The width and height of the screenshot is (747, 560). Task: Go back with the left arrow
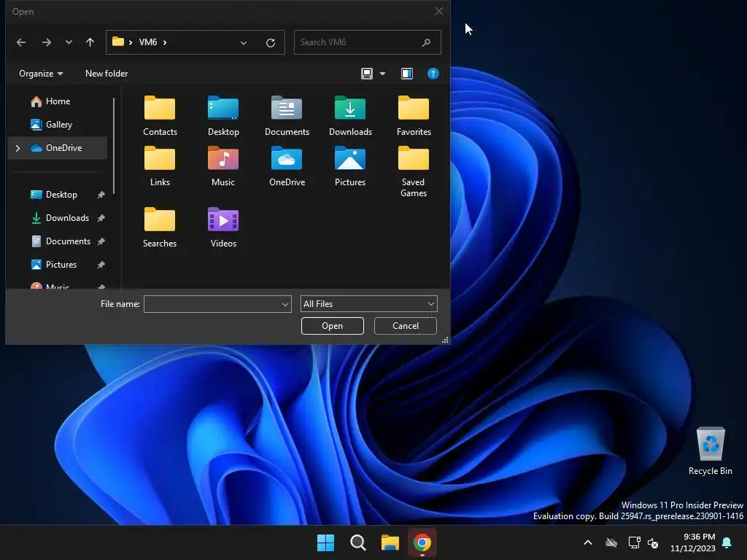(x=21, y=42)
